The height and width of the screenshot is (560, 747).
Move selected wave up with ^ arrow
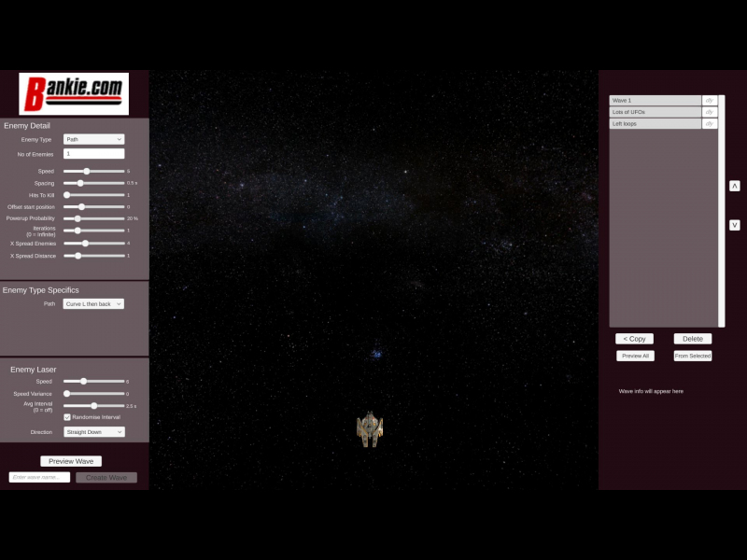point(735,186)
